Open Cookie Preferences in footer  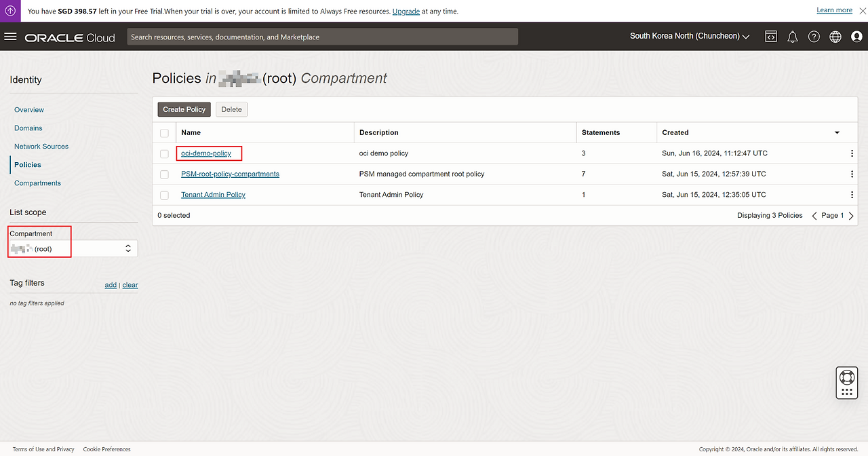click(x=106, y=449)
